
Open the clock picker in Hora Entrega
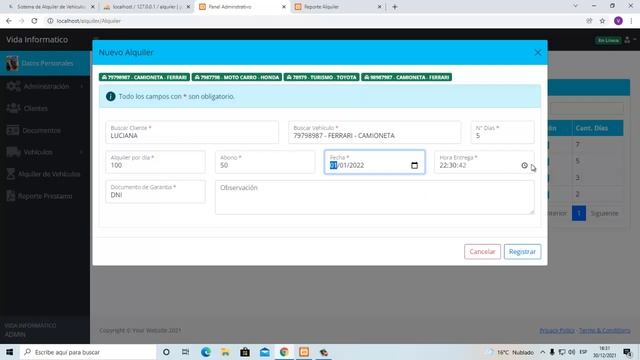[524, 165]
